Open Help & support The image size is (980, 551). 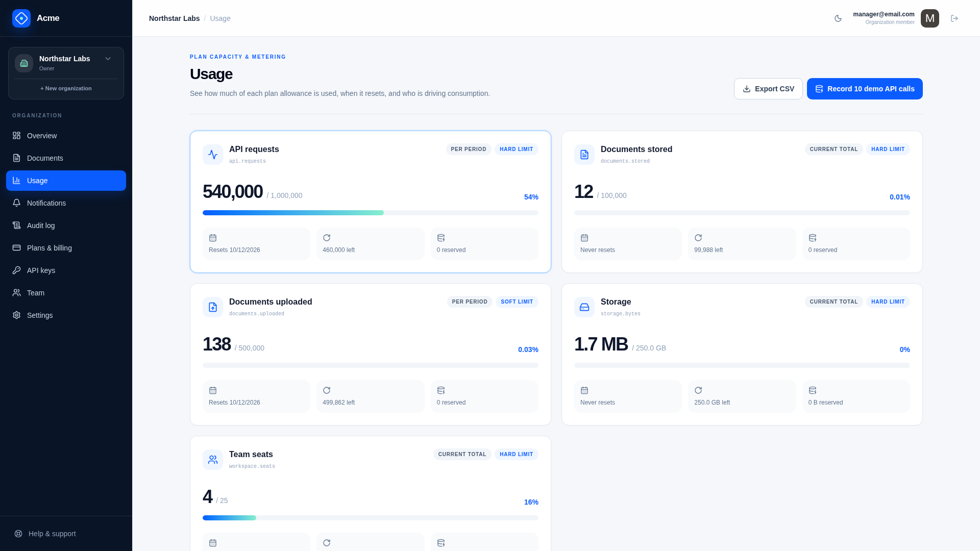[x=66, y=534]
